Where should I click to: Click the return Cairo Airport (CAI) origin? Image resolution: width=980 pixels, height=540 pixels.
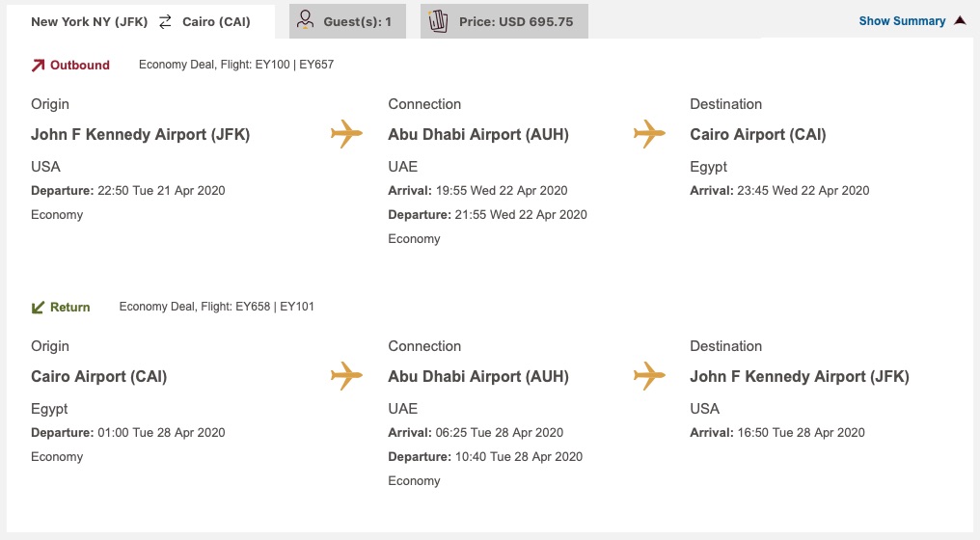click(98, 377)
